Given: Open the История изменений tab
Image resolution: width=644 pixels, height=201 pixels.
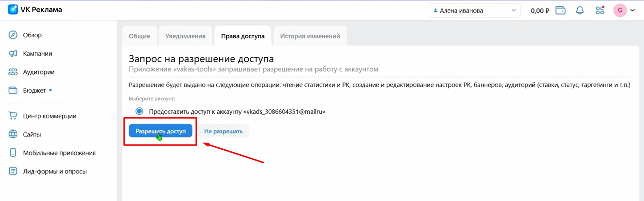Looking at the screenshot, I should (310, 36).
